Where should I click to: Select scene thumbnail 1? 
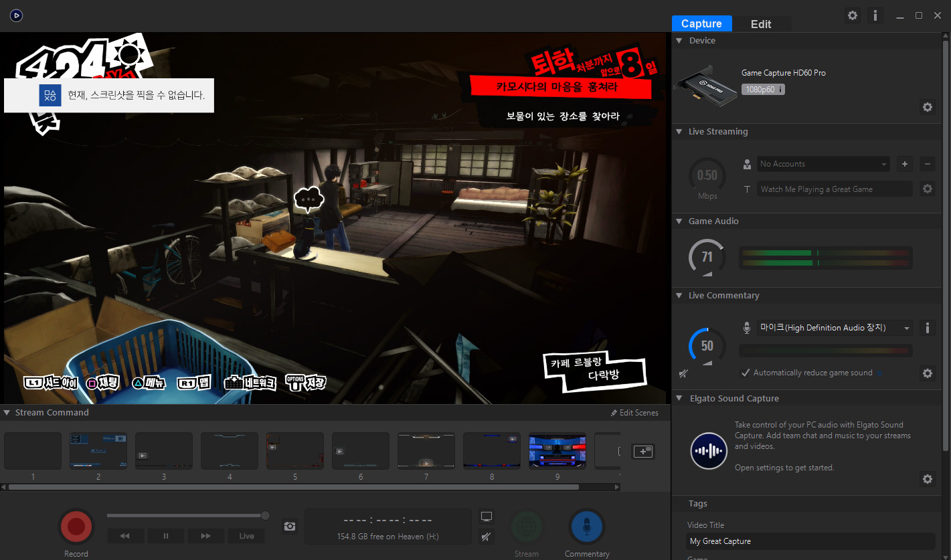(33, 451)
